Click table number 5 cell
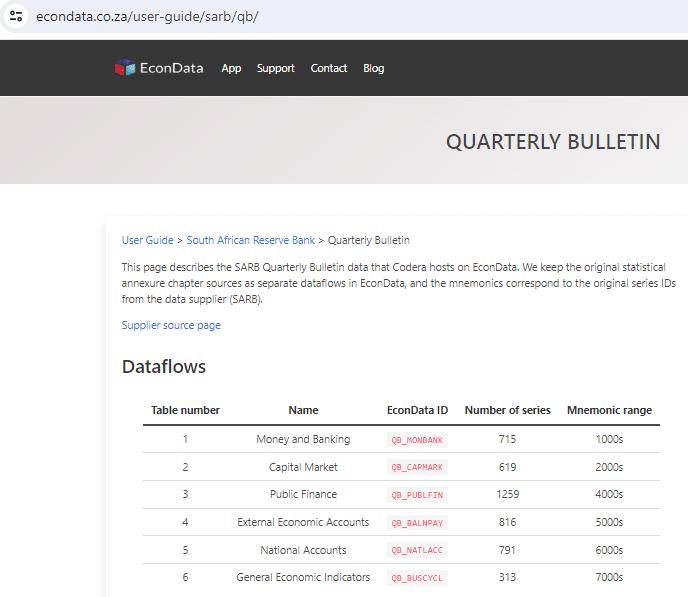The width and height of the screenshot is (688, 597). click(x=185, y=550)
